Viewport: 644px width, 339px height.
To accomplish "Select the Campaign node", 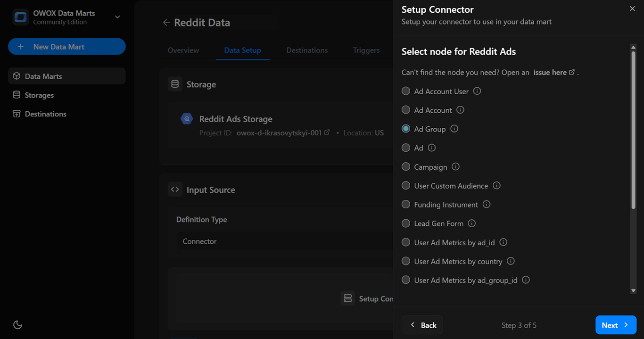I will tap(405, 166).
